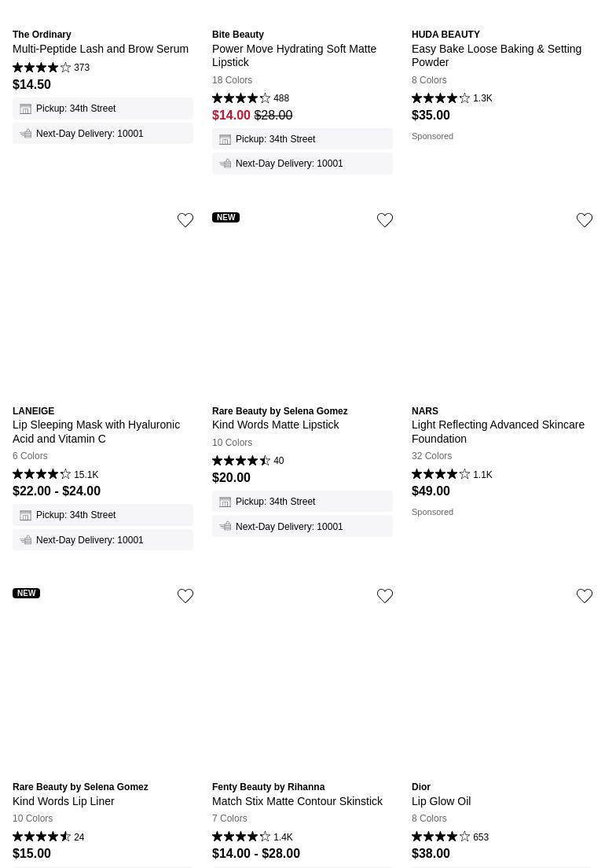Click the store pickup icon under The Ordinary serum
Screen dimensions: 605x868
point(26,108)
